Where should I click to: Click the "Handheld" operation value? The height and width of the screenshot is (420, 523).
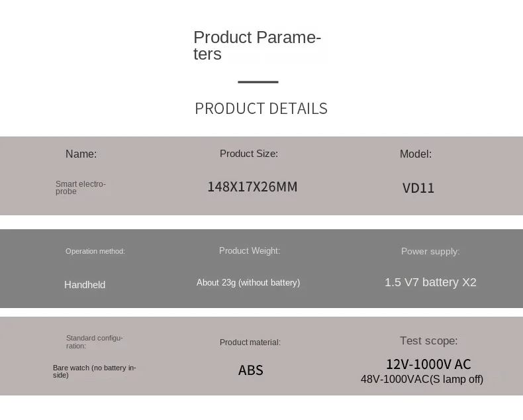pyautogui.click(x=85, y=285)
